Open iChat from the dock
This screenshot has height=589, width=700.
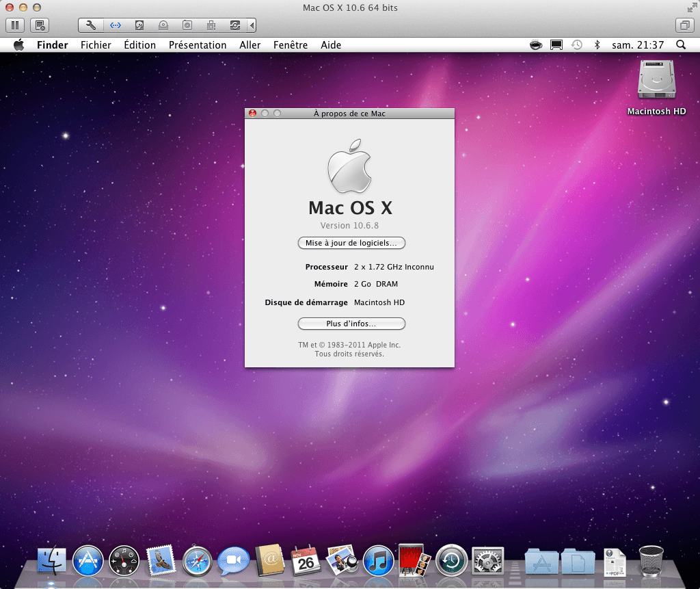(x=234, y=560)
